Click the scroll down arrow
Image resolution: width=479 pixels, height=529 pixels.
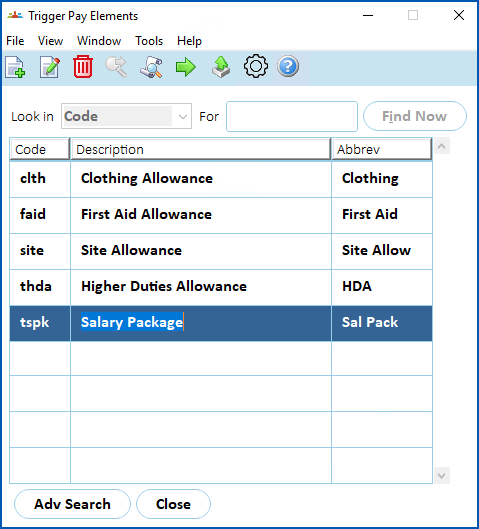pos(442,475)
